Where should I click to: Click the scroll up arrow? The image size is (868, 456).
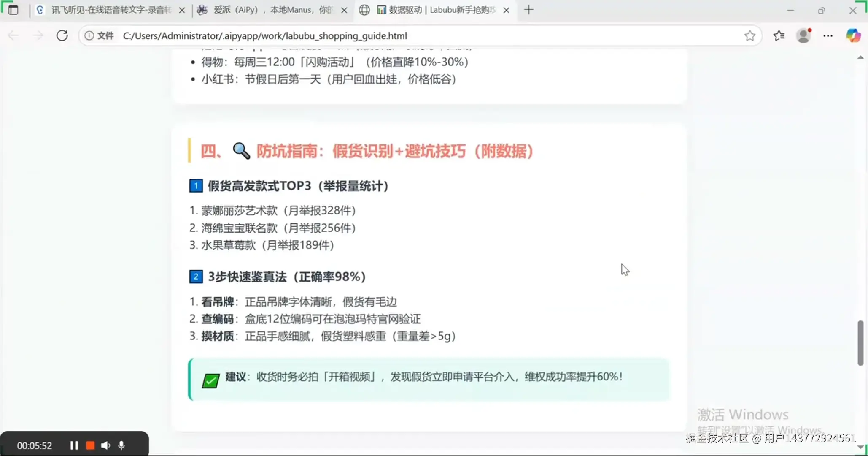(860, 57)
